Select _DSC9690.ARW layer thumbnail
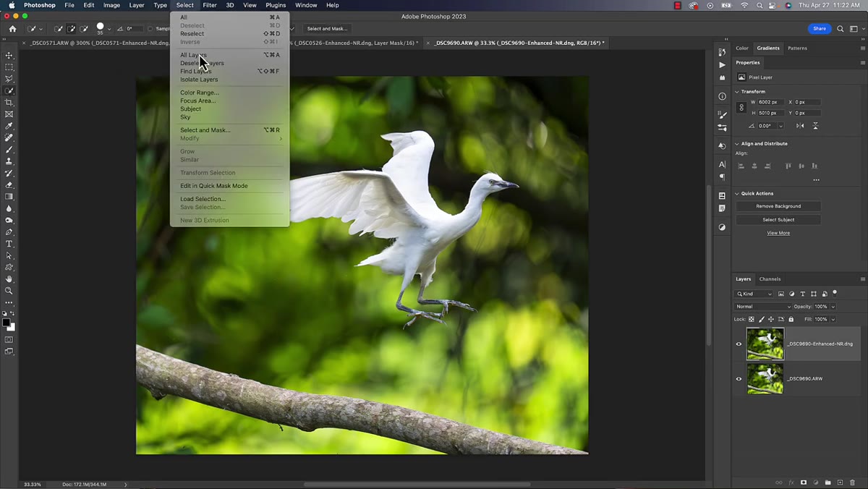Viewport: 868px width, 489px height. click(765, 379)
